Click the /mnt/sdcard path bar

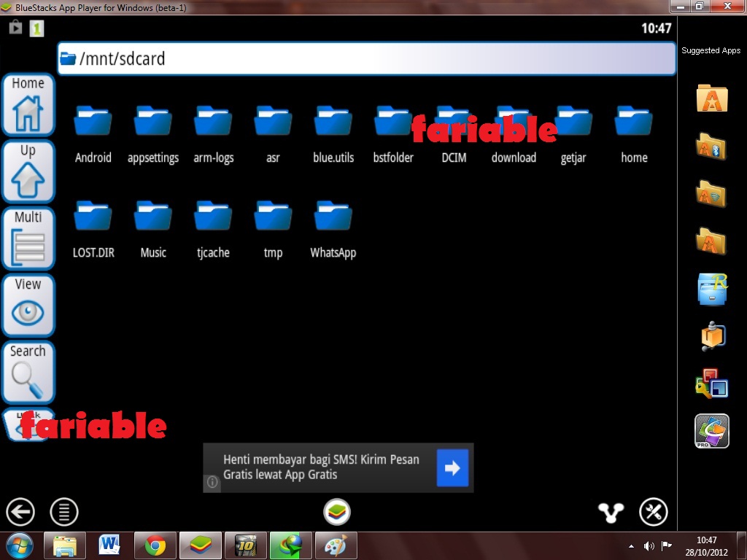click(366, 58)
